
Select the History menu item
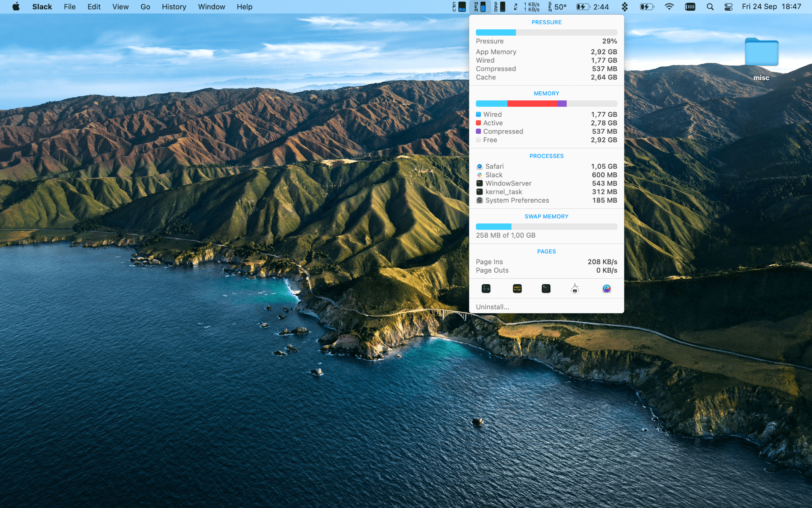(174, 6)
